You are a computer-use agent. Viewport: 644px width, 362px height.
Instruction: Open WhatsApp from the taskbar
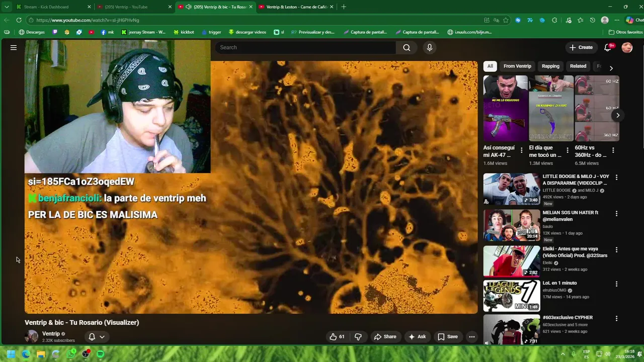pos(71,354)
